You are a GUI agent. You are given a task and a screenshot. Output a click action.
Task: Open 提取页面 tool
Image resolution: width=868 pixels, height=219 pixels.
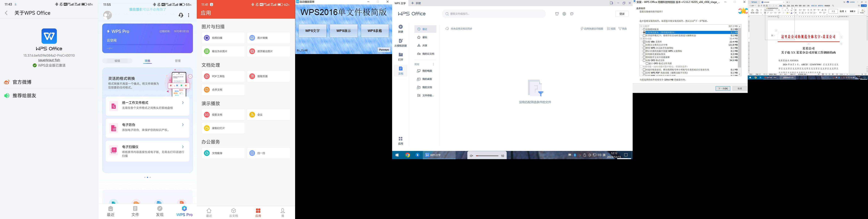(x=268, y=76)
